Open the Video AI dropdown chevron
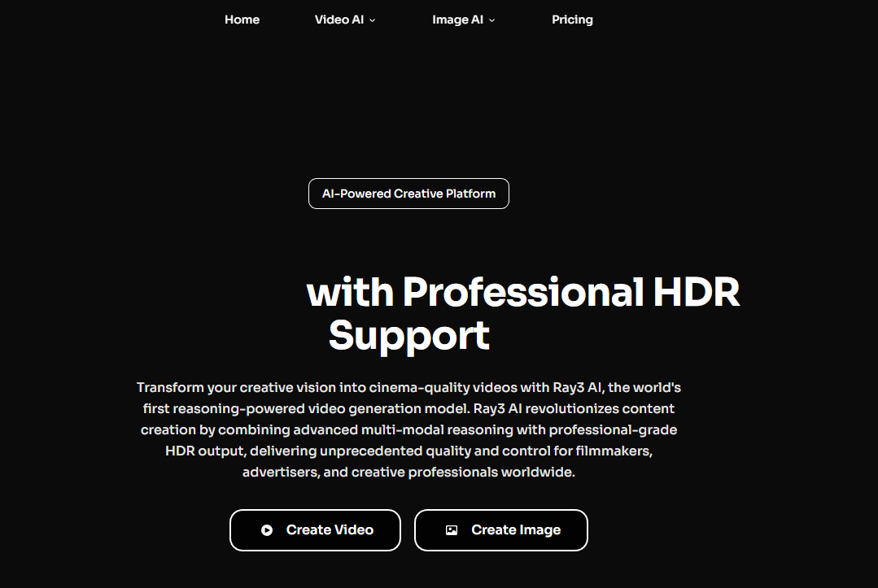This screenshot has width=878, height=588. point(372,20)
